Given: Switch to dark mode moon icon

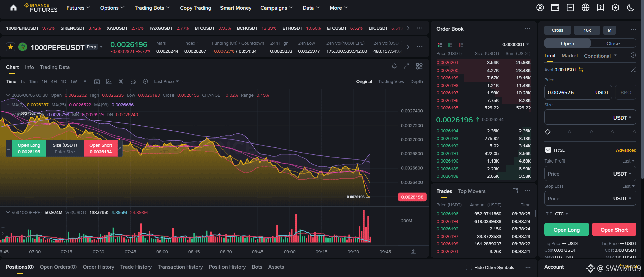Looking at the screenshot, I should coord(631,8).
